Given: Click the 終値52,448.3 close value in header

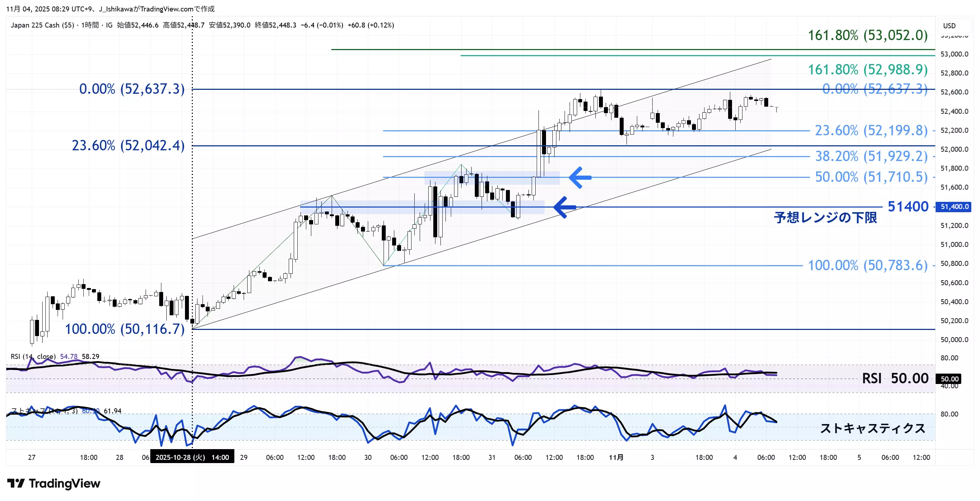Looking at the screenshot, I should tap(276, 25).
